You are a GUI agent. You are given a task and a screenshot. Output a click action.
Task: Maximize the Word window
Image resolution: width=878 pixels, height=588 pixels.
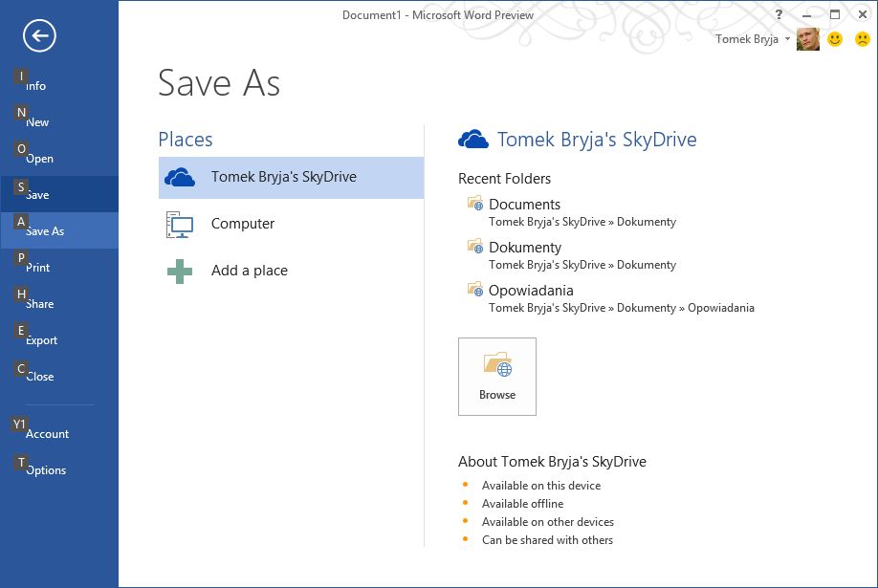point(835,14)
